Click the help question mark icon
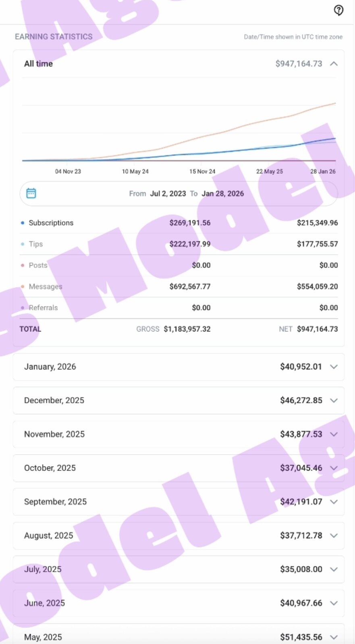The image size is (355, 644). [338, 10]
